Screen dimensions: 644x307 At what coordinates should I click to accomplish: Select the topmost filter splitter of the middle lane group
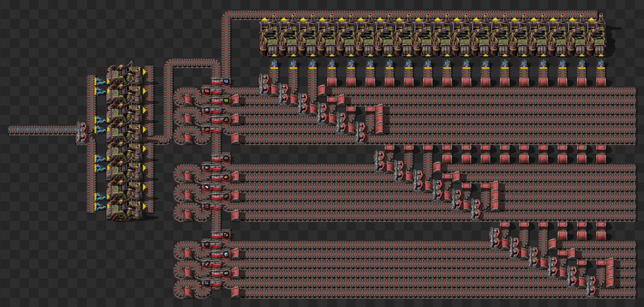coord(221,158)
